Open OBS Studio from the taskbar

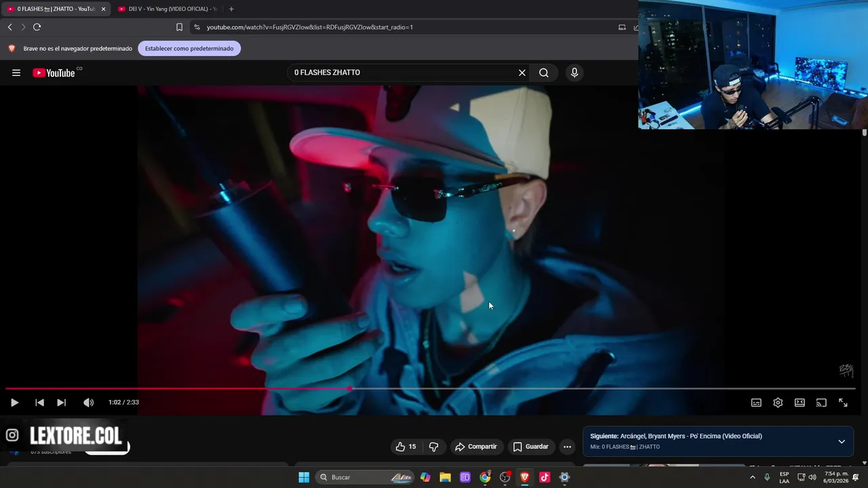tap(505, 477)
